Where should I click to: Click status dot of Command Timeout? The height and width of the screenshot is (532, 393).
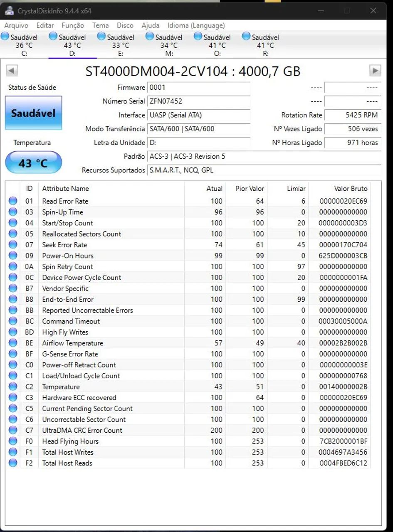click(13, 321)
